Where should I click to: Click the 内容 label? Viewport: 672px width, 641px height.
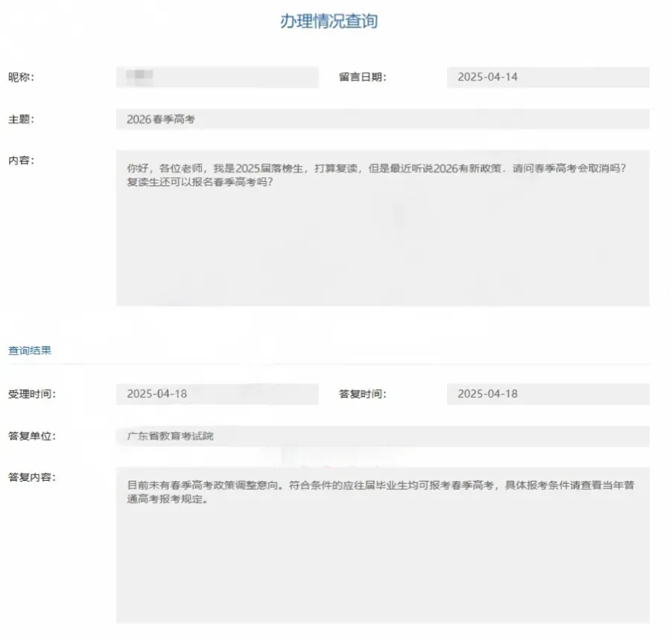click(21, 160)
